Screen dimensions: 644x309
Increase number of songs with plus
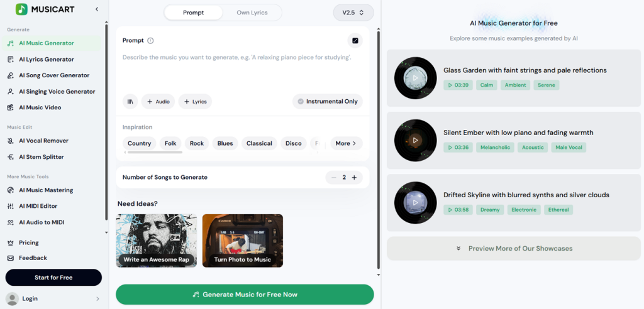(354, 178)
